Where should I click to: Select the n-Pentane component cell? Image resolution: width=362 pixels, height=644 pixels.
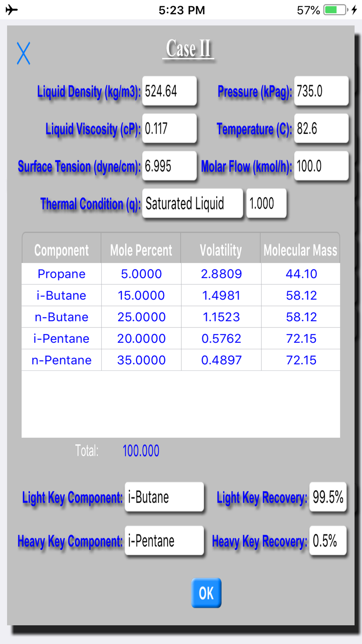tap(62, 360)
